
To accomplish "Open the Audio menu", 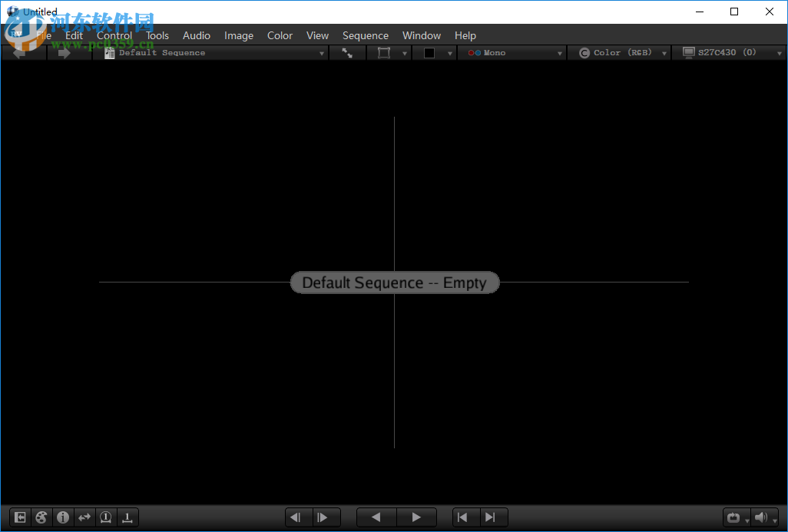I will coord(197,35).
